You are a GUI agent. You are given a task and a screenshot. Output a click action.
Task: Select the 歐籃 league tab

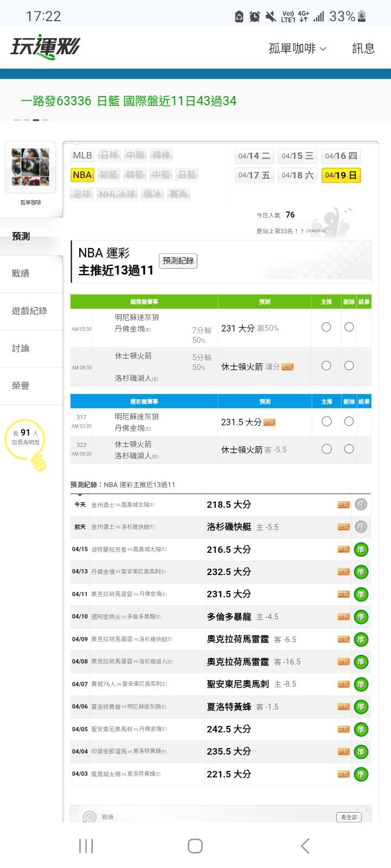(x=109, y=175)
